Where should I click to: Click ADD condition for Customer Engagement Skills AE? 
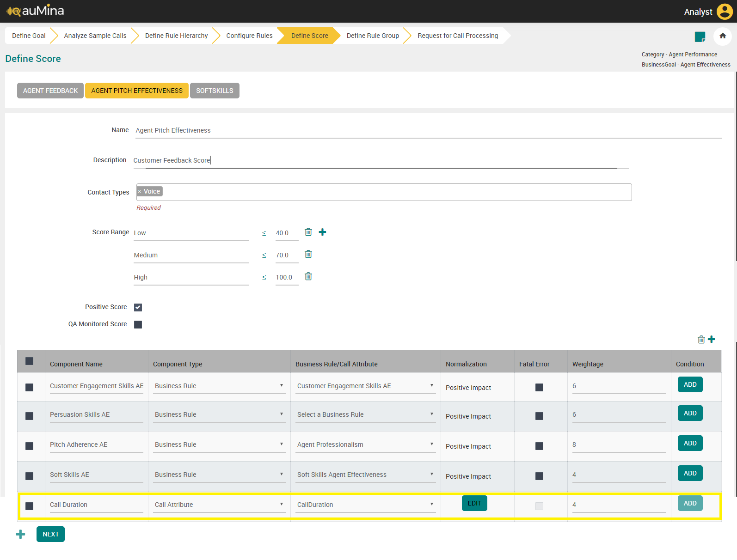pos(690,384)
